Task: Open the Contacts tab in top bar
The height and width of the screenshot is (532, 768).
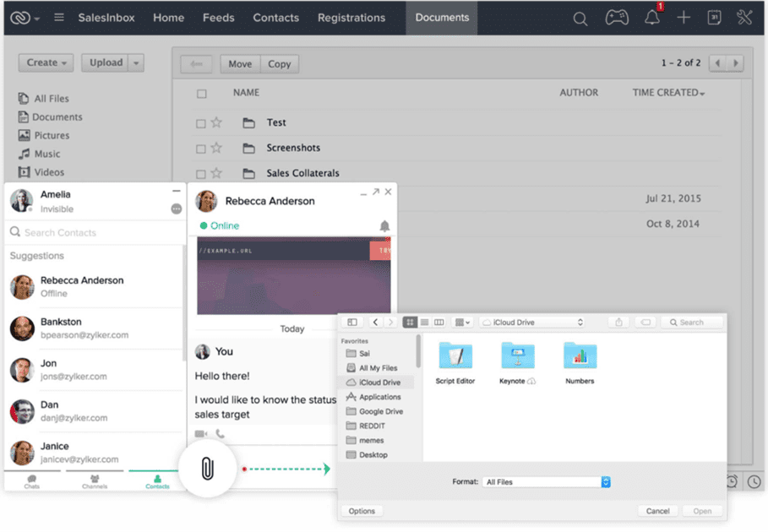Action: tap(275, 18)
